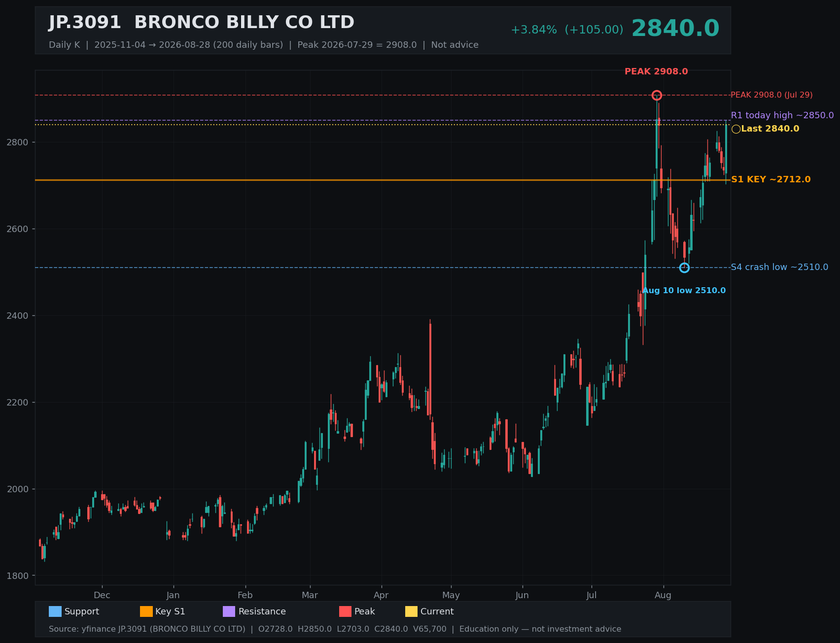This screenshot has height=643, width=840.
Task: Pick the red Peak legend swatch
Action: pyautogui.click(x=346, y=611)
